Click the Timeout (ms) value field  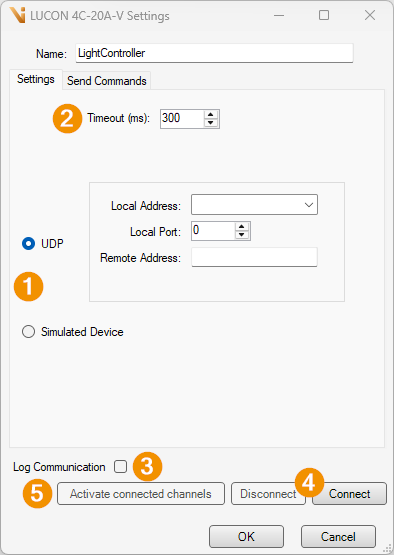click(182, 119)
